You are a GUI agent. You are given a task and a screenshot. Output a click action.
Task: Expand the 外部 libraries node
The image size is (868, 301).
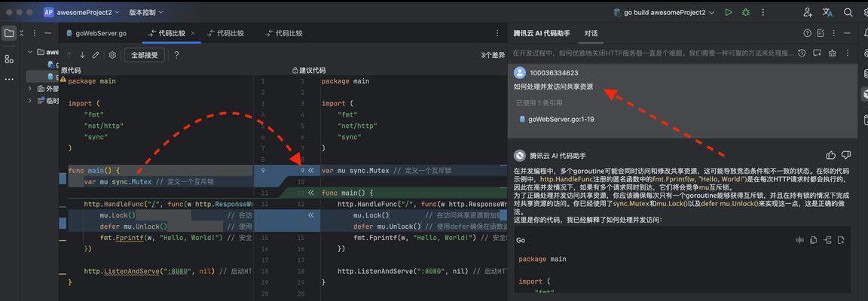[x=30, y=89]
